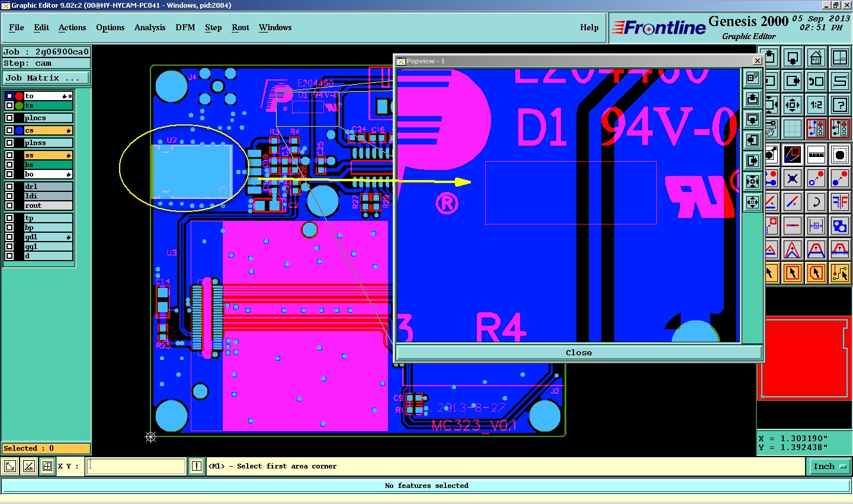Screen dimensions: 853x504
Task: Click the Popview zoom out arrows-outward icon
Action: [x=753, y=202]
